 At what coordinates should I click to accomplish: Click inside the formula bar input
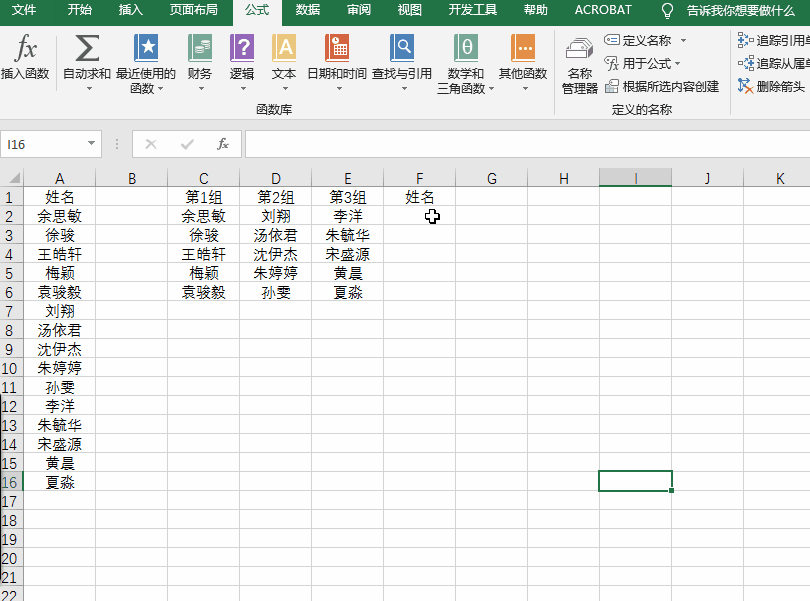coord(527,144)
